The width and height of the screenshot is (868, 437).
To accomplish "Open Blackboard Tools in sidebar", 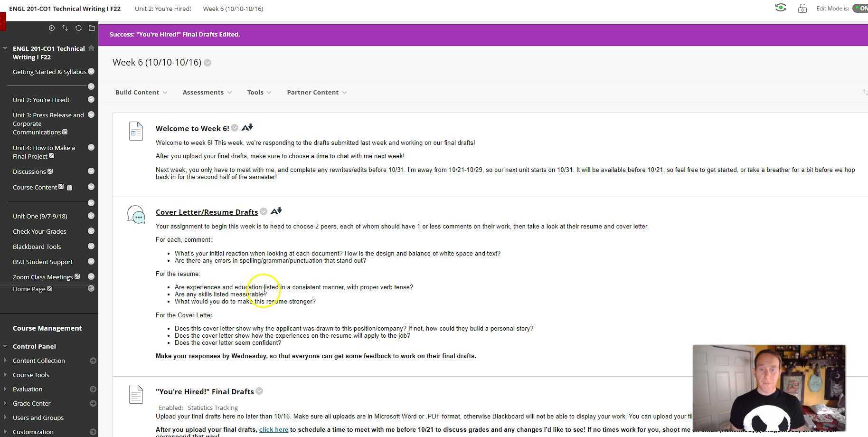I will [37, 247].
